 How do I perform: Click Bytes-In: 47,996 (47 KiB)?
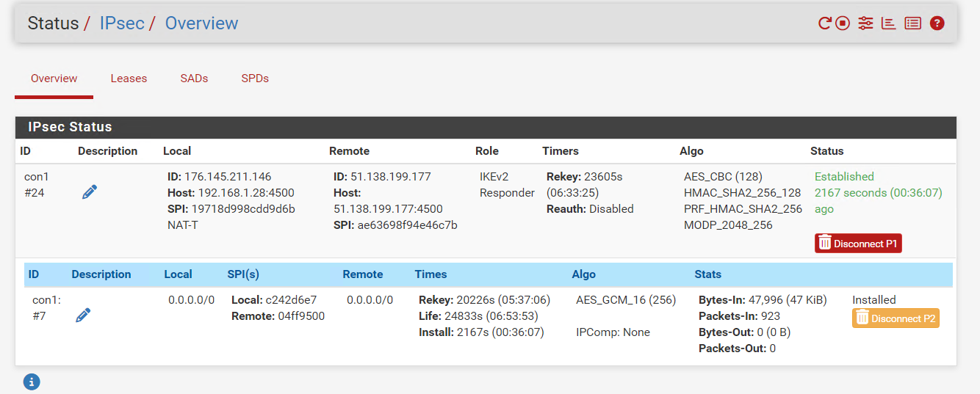click(763, 300)
